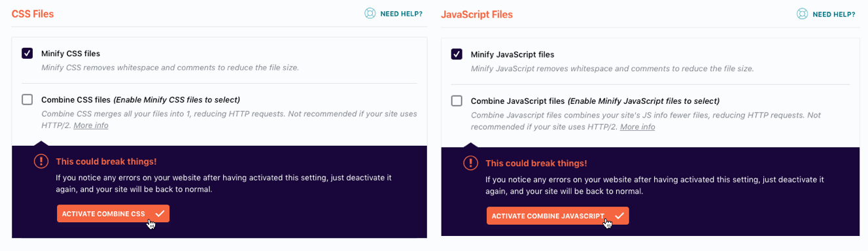Viewport: 868px width, 251px height.
Task: Enable the Combine JavaScript files checkbox
Action: pos(457,101)
